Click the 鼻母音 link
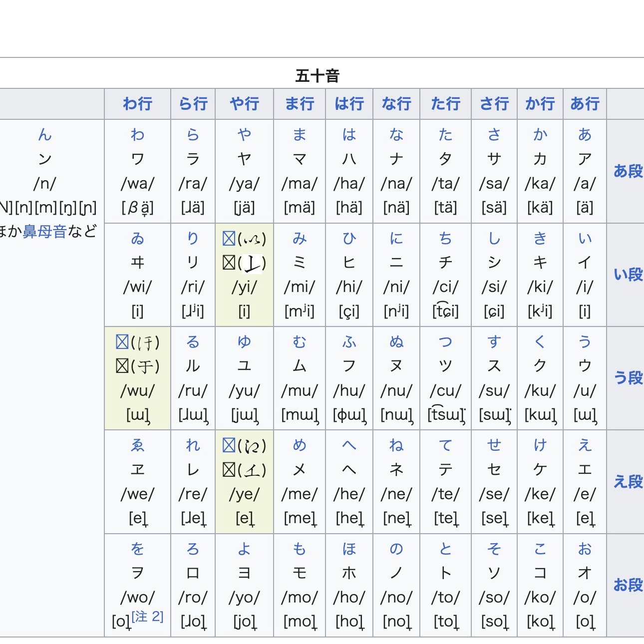 coord(44,232)
